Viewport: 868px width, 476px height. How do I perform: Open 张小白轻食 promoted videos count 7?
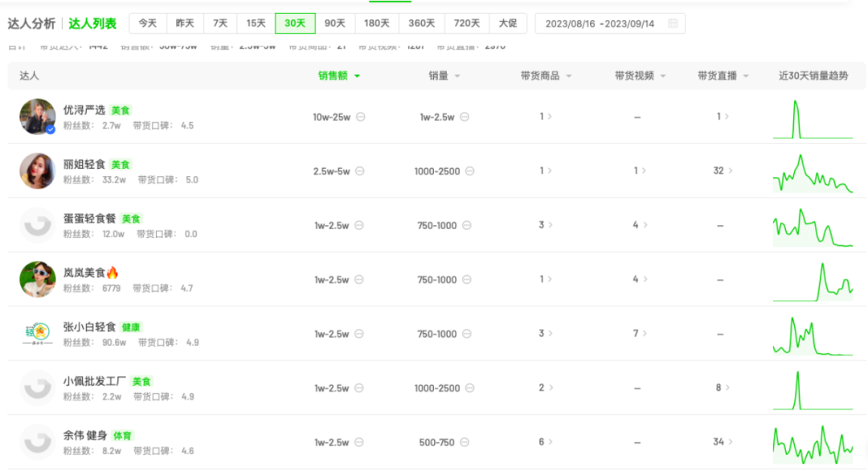tap(639, 333)
